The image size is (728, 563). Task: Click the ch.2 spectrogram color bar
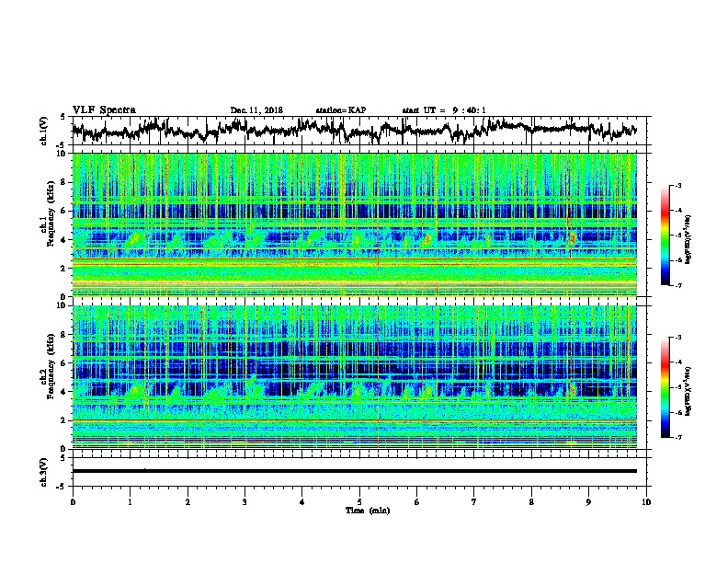[x=665, y=387]
